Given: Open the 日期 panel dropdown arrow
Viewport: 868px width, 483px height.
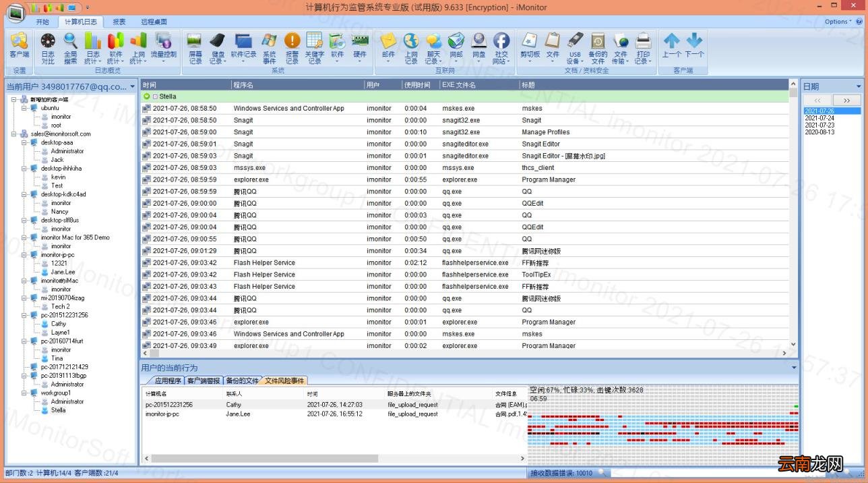Looking at the screenshot, I should (x=859, y=86).
